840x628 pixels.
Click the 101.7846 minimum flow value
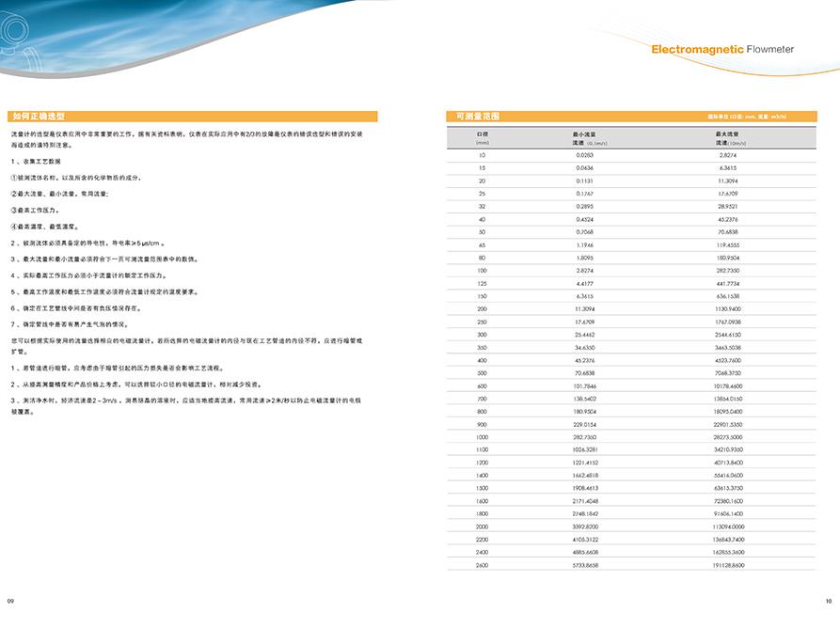(x=585, y=385)
